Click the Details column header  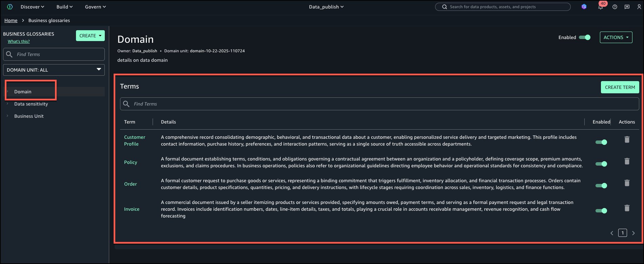(168, 122)
